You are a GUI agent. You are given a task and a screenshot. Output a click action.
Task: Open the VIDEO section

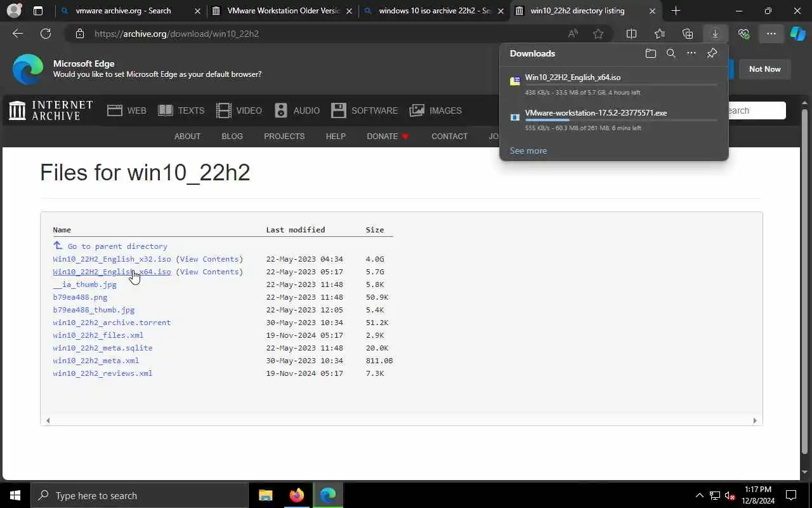(239, 110)
